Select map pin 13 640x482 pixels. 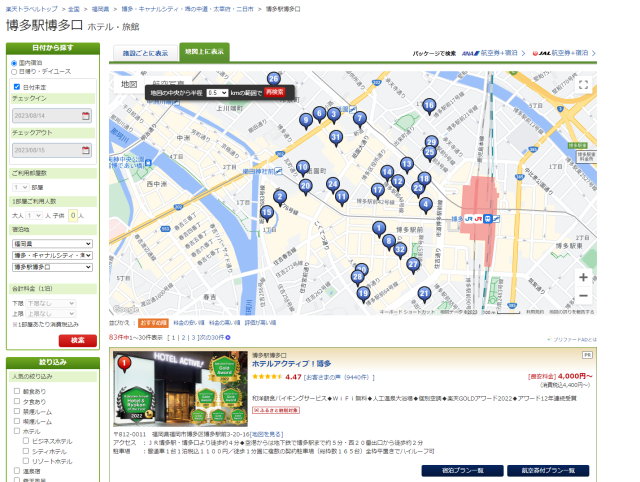pos(407,164)
